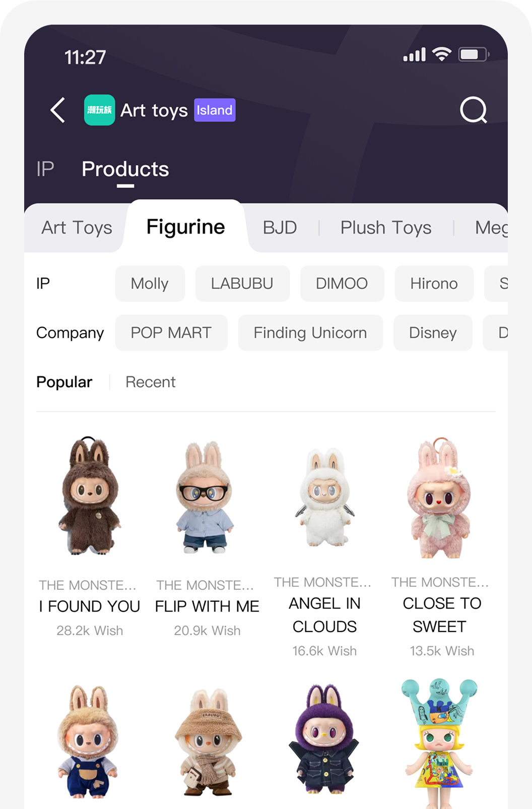The width and height of the screenshot is (532, 809).
Task: Select the Products tab
Action: [x=125, y=169]
